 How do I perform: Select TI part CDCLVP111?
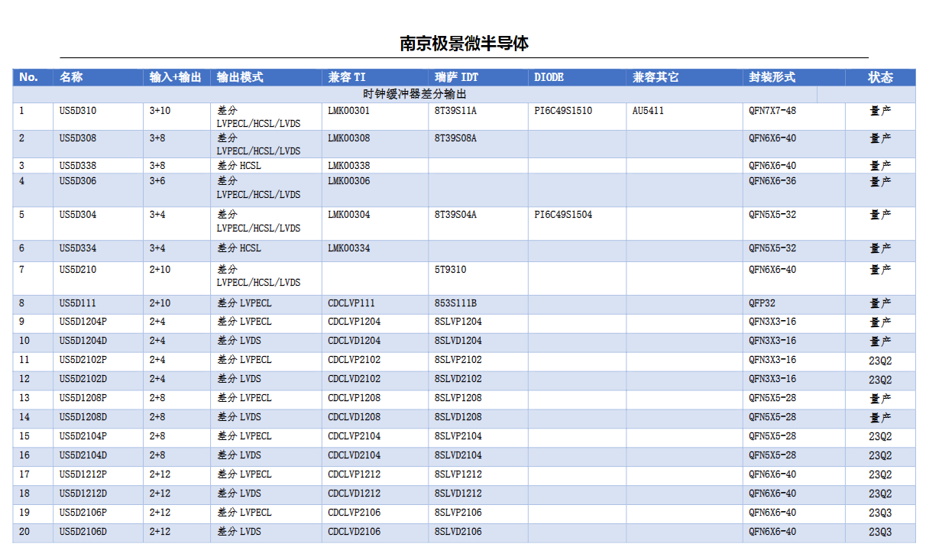pyautogui.click(x=351, y=303)
